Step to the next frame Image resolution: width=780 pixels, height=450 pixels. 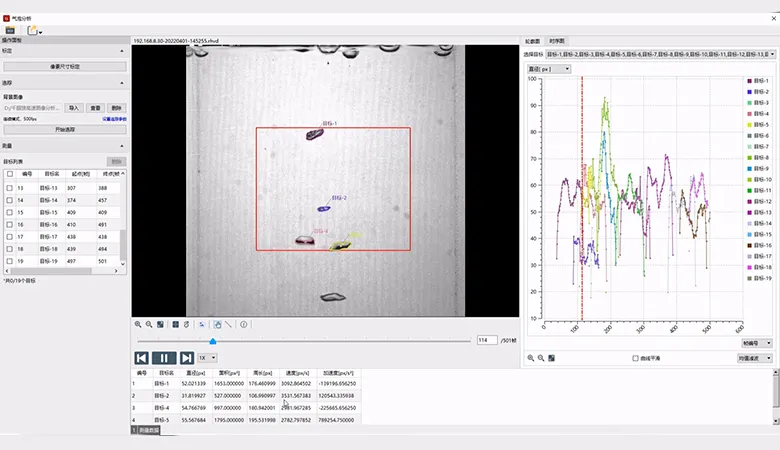186,358
